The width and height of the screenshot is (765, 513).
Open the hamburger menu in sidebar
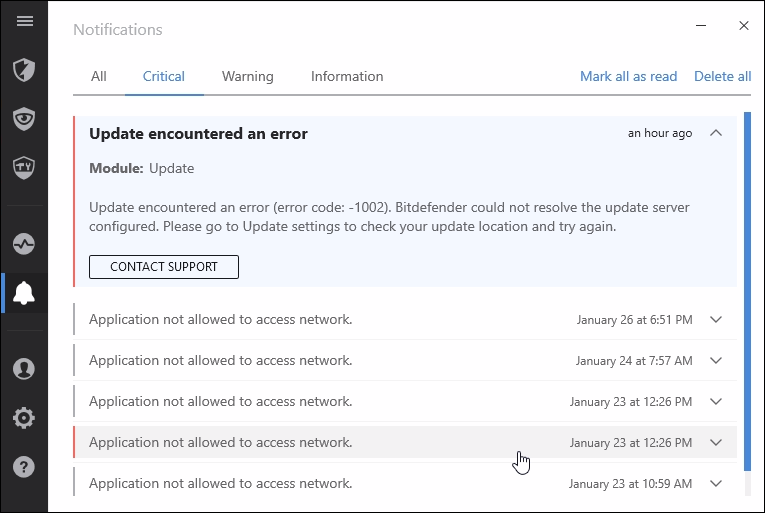coord(24,21)
